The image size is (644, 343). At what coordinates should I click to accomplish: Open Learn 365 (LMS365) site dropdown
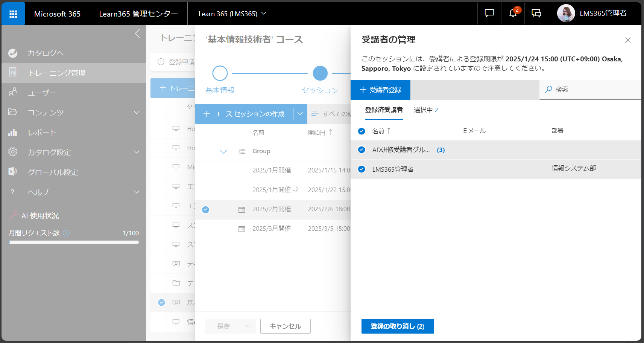pyautogui.click(x=232, y=14)
